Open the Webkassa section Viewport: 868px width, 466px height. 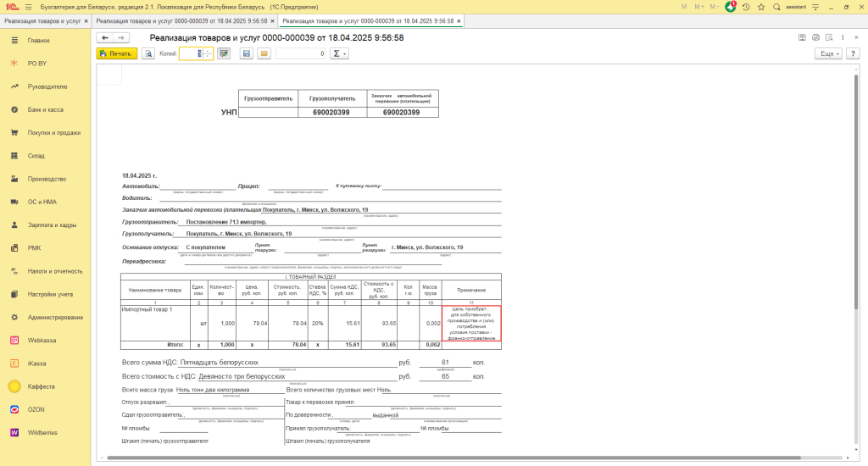click(46, 341)
